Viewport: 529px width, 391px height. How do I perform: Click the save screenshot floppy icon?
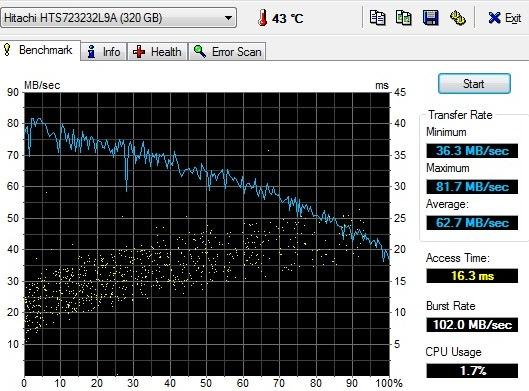pos(430,18)
